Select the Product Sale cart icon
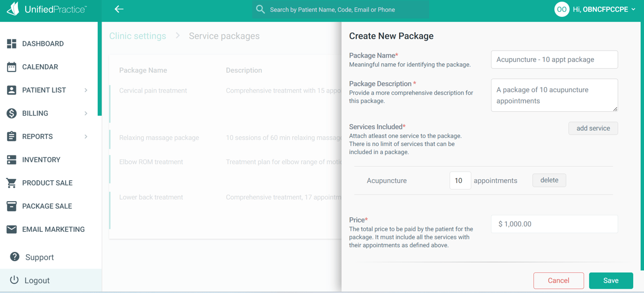The image size is (644, 293). pyautogui.click(x=12, y=183)
